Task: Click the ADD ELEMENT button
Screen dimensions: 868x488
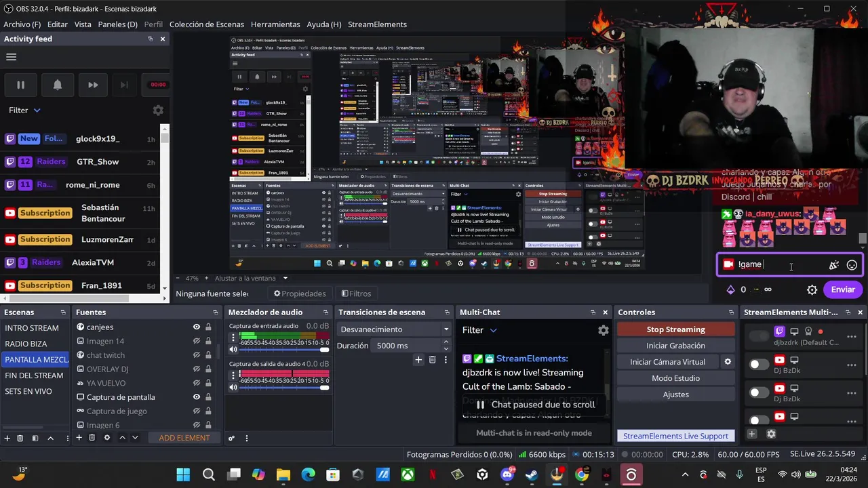Action: [x=184, y=438]
